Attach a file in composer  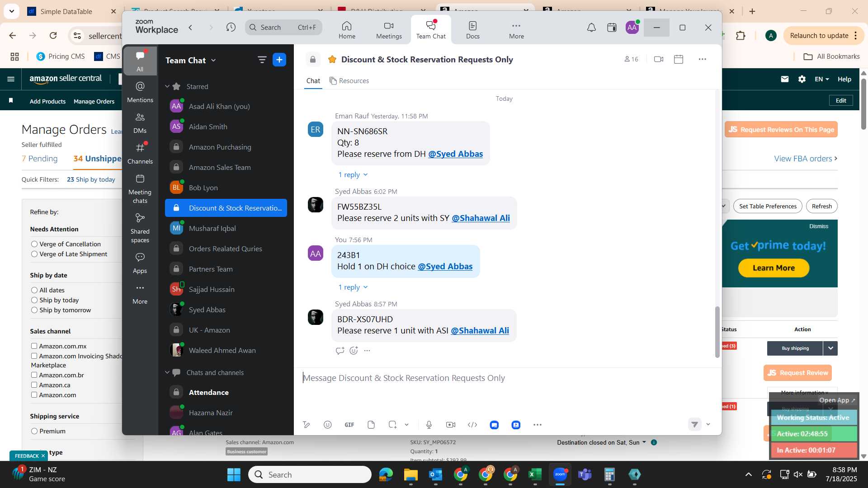(371, 425)
